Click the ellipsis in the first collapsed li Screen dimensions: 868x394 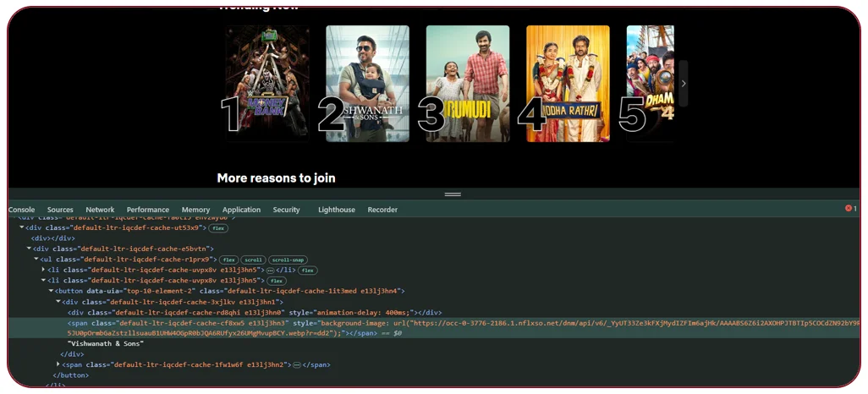click(270, 271)
